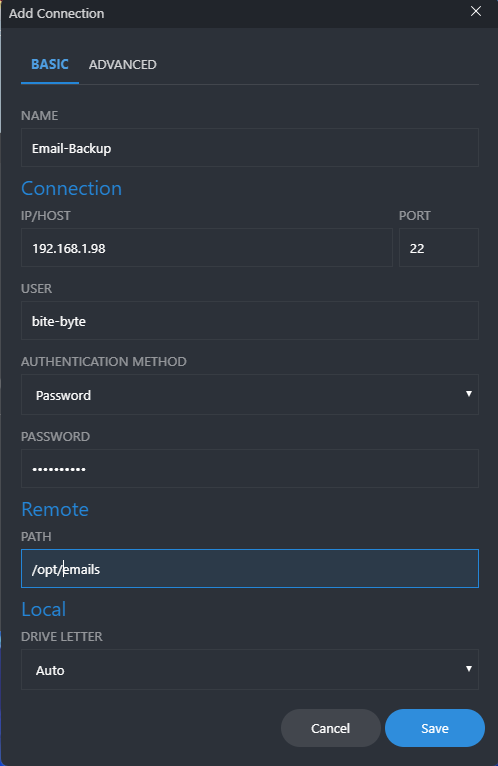Focus the masked PASSWORD input field
The width and height of the screenshot is (498, 766).
(250, 468)
